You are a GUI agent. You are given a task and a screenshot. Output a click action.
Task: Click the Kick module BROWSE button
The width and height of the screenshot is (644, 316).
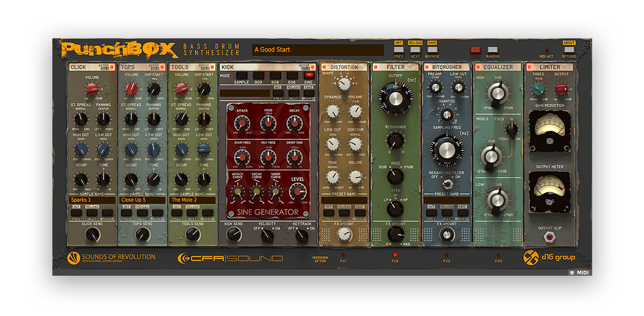pos(309,93)
